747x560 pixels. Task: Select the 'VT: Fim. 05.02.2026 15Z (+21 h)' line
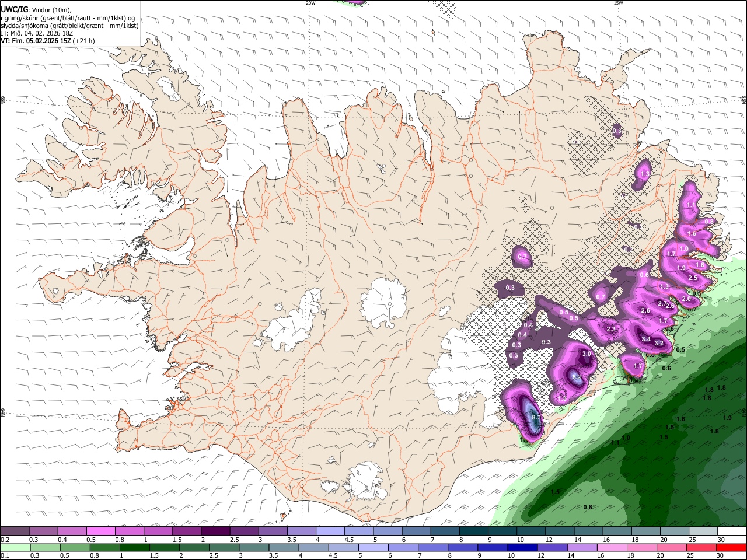pyautogui.click(x=47, y=41)
